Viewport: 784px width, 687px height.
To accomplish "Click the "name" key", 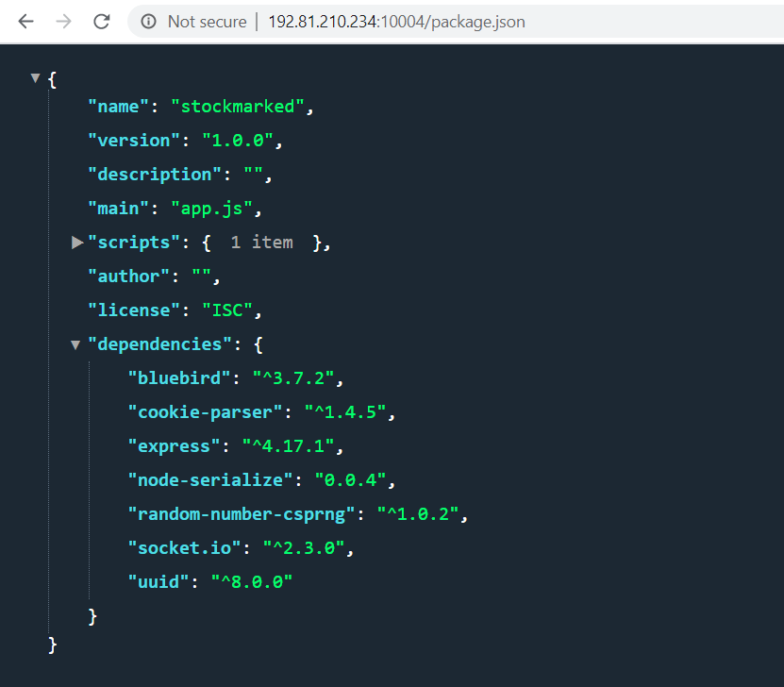I will (x=119, y=107).
